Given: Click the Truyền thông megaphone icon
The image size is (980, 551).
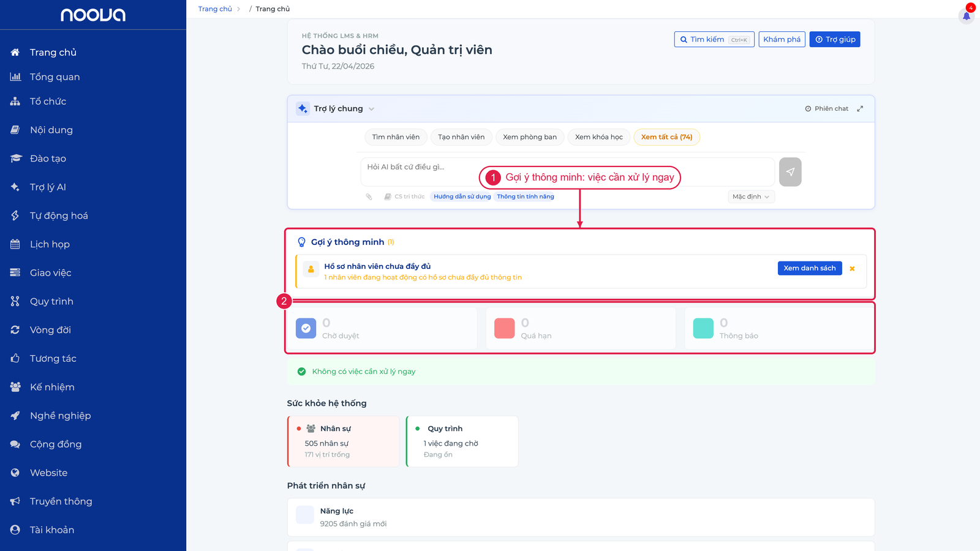Looking at the screenshot, I should pos(15,501).
